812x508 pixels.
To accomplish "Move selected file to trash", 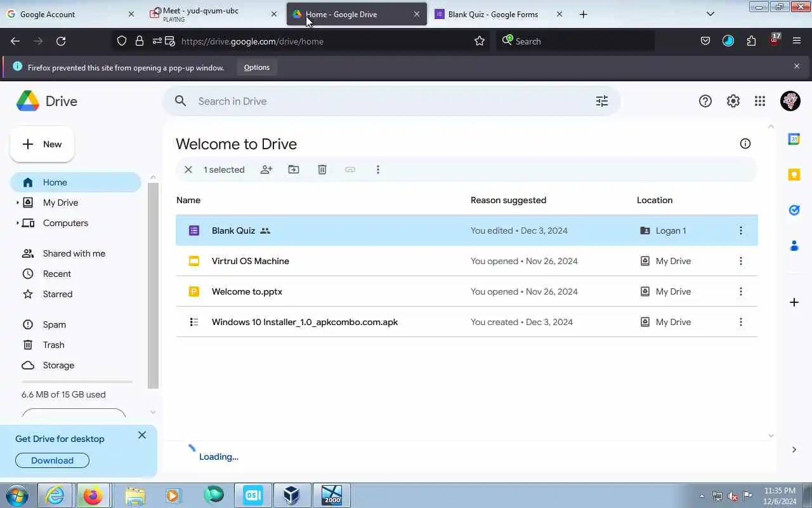I will [x=322, y=170].
